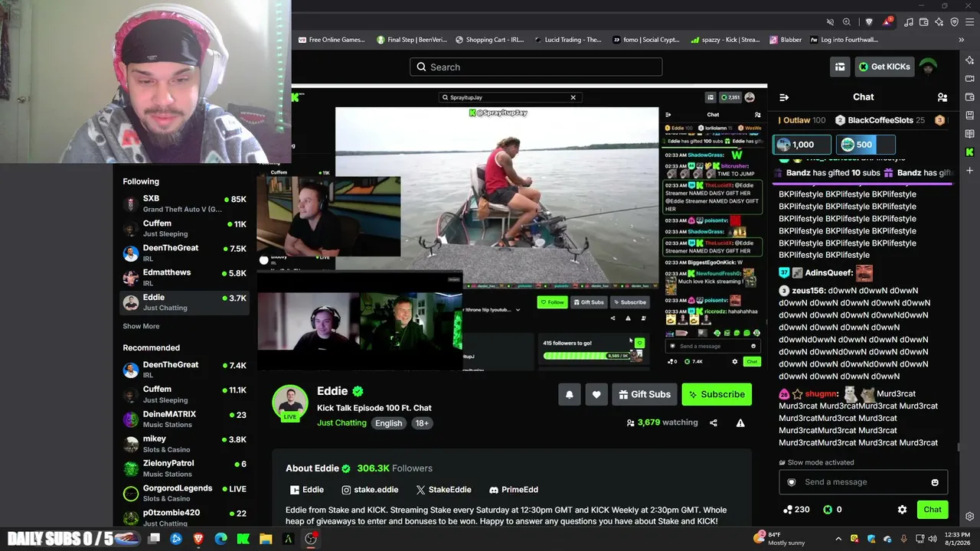Open the user profile avatar menu

[928, 67]
